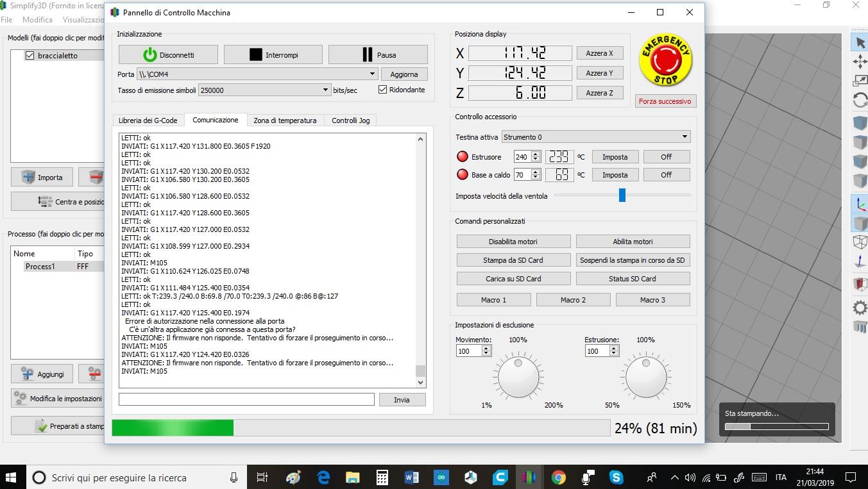Toggle the coordinate axes display icon

tap(860, 204)
